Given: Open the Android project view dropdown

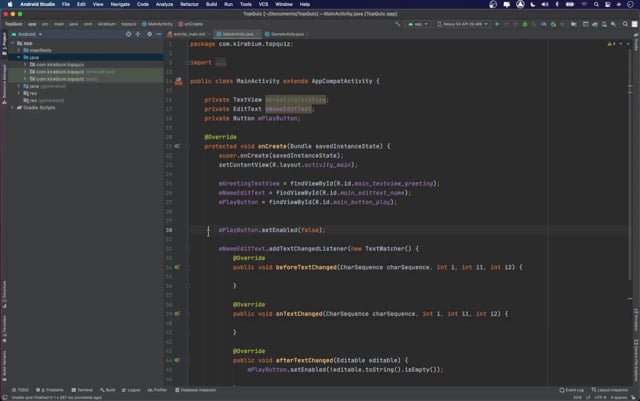Looking at the screenshot, I should (27, 34).
